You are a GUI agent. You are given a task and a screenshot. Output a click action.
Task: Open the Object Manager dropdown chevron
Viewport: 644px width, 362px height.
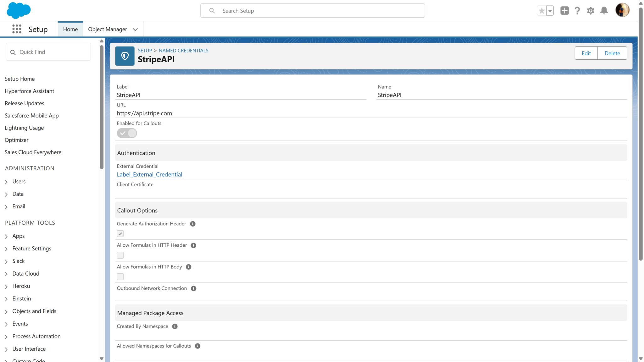click(135, 30)
